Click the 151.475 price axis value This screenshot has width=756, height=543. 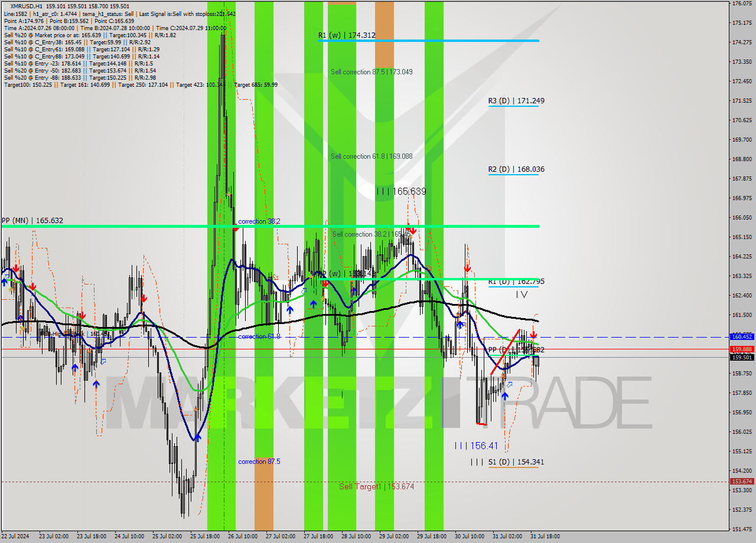pyautogui.click(x=741, y=529)
